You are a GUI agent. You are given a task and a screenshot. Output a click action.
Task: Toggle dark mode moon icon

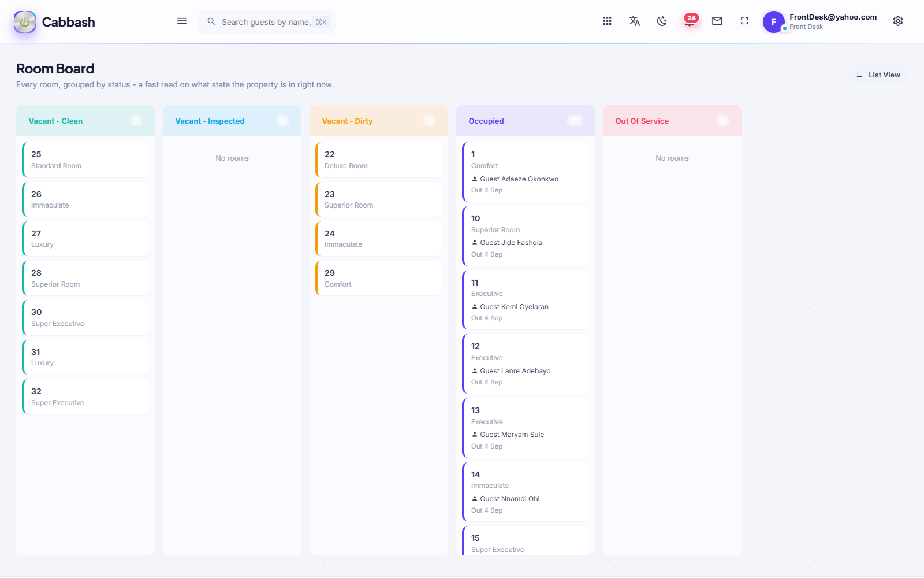pos(662,21)
